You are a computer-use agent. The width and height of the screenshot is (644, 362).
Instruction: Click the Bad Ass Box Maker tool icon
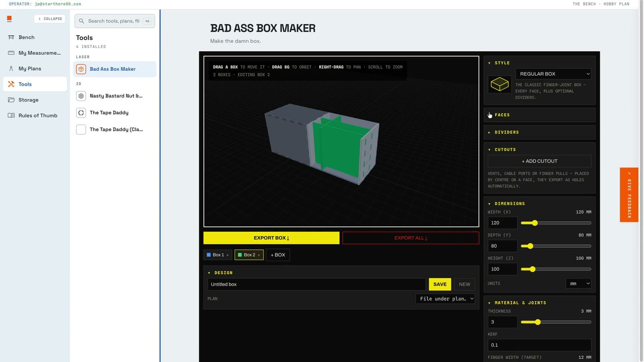point(81,69)
